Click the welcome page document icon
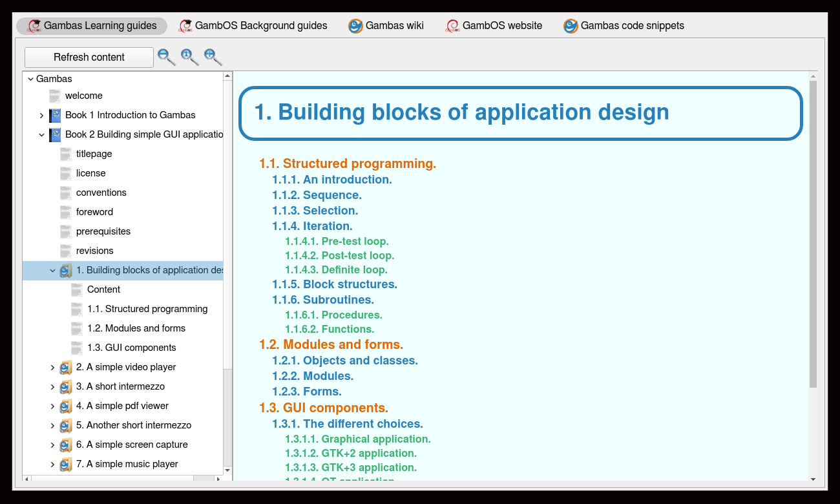The image size is (840, 504). tap(55, 96)
